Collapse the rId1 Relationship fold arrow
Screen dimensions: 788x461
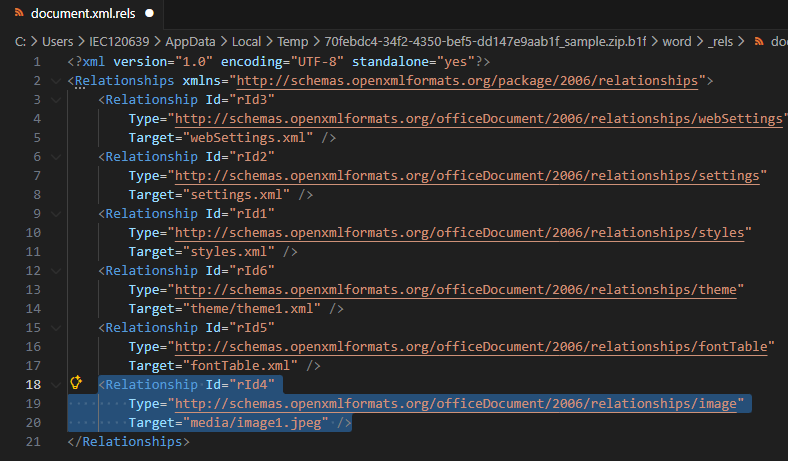(56, 214)
